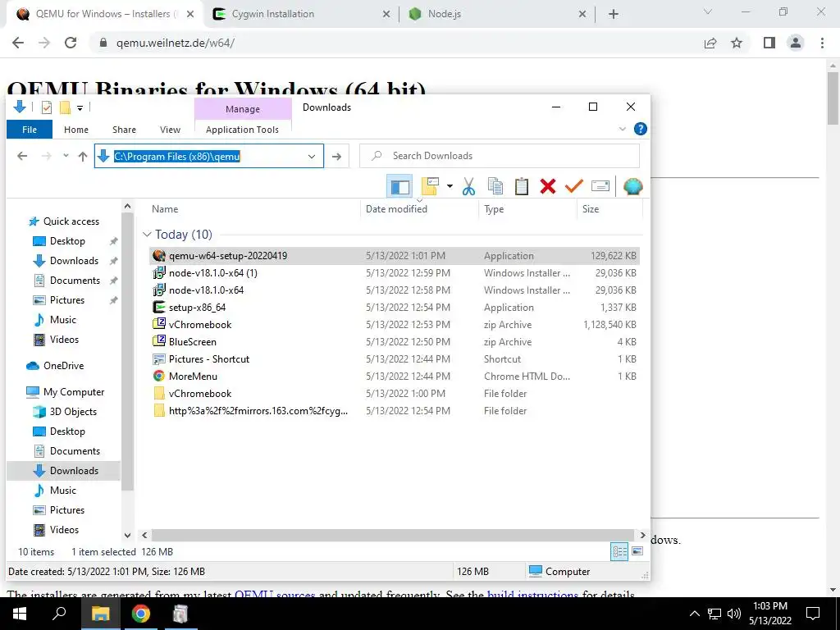Select setup-x86_64 application file

[395, 308]
